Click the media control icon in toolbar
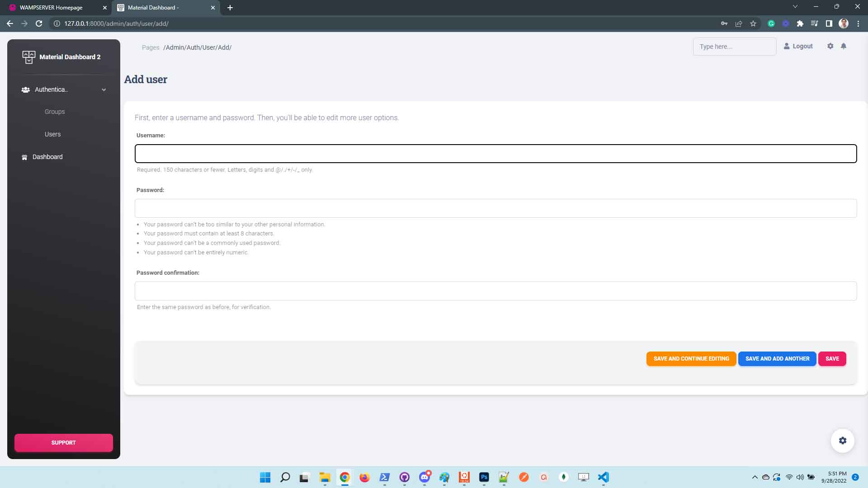This screenshot has height=488, width=868. pyautogui.click(x=815, y=23)
